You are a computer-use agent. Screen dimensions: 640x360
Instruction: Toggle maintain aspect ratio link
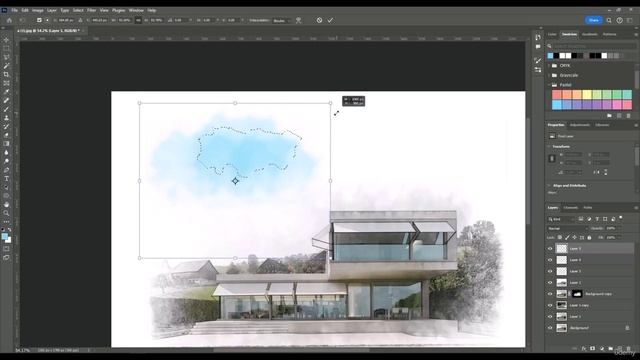tap(138, 20)
